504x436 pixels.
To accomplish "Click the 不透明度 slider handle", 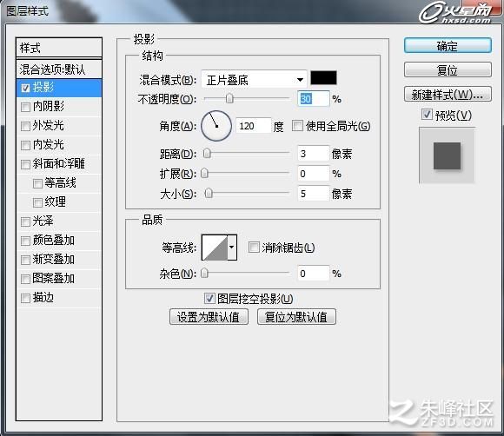I will coord(229,98).
